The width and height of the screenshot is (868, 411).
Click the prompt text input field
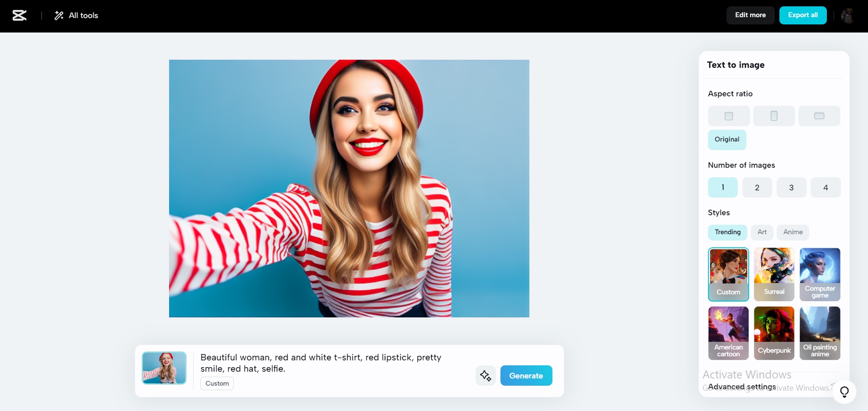(321, 363)
